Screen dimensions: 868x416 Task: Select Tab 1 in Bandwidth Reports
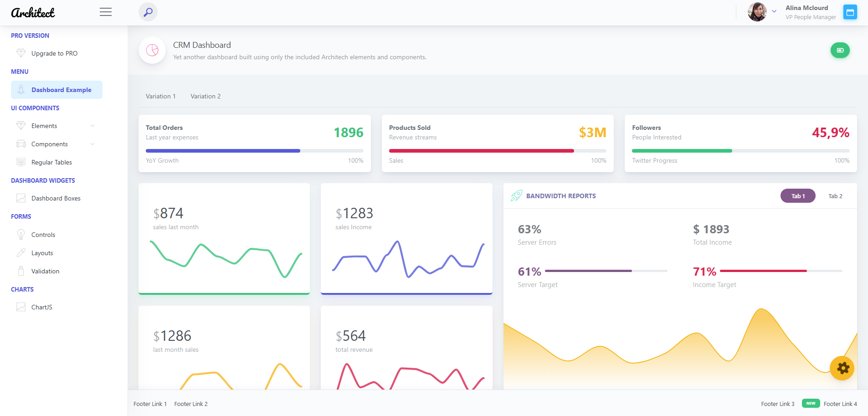pyautogui.click(x=798, y=196)
